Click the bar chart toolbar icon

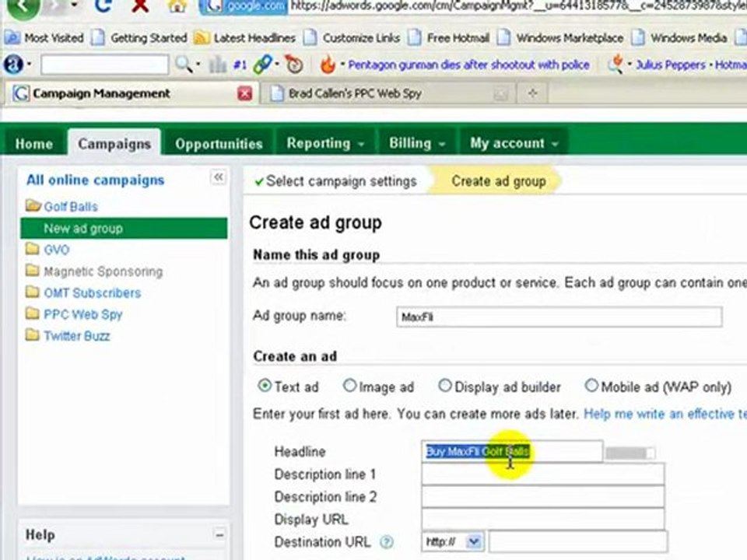[x=218, y=65]
